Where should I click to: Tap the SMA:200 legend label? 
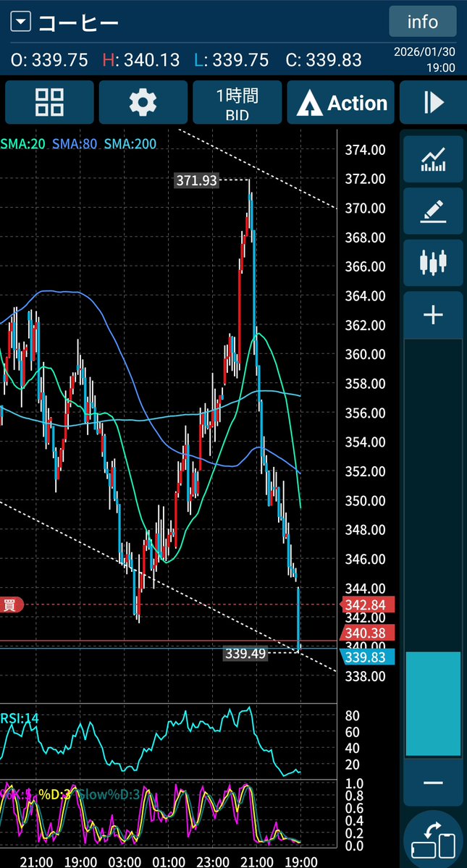pos(130,144)
